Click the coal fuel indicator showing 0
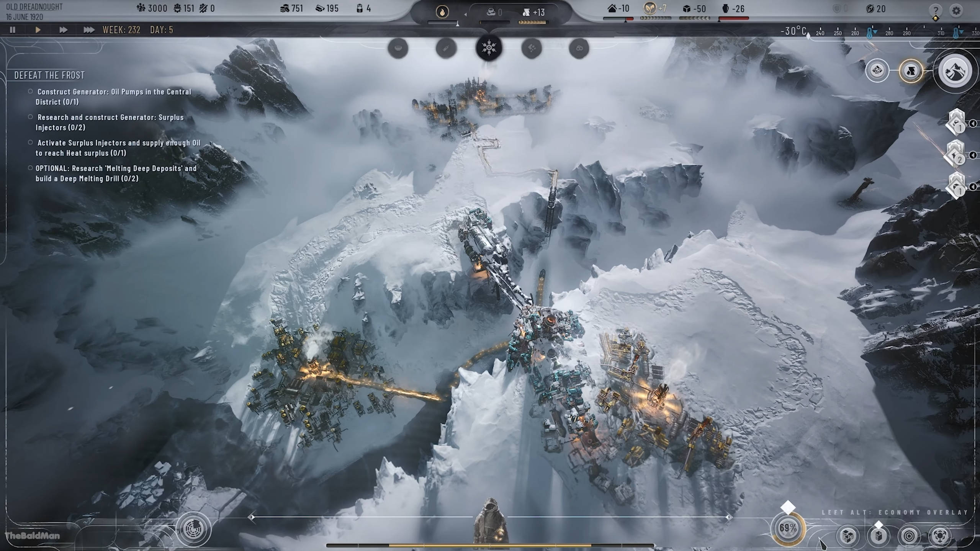 click(494, 13)
